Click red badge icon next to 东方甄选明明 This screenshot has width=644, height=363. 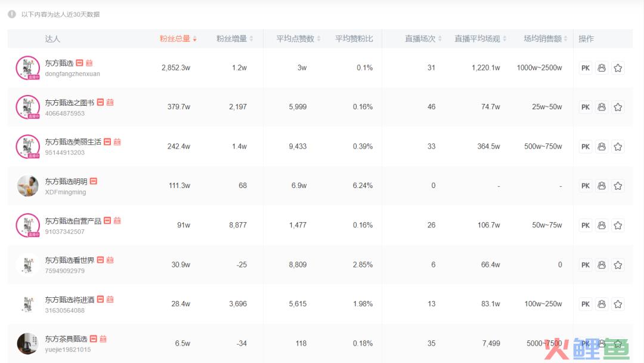tap(94, 181)
